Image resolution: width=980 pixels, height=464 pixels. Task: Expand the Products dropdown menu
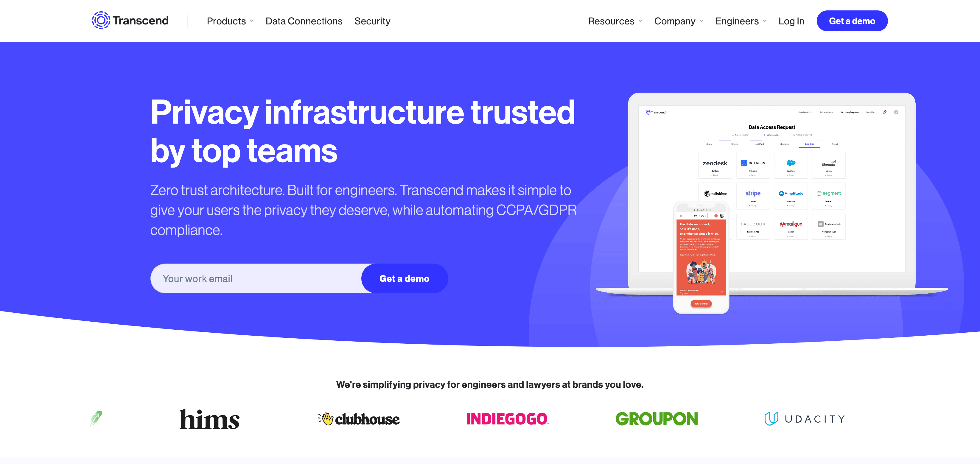(231, 21)
